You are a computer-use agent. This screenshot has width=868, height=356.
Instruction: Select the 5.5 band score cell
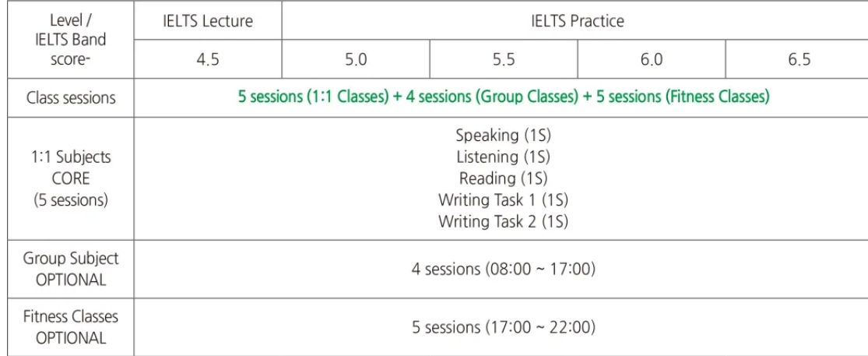tap(503, 60)
